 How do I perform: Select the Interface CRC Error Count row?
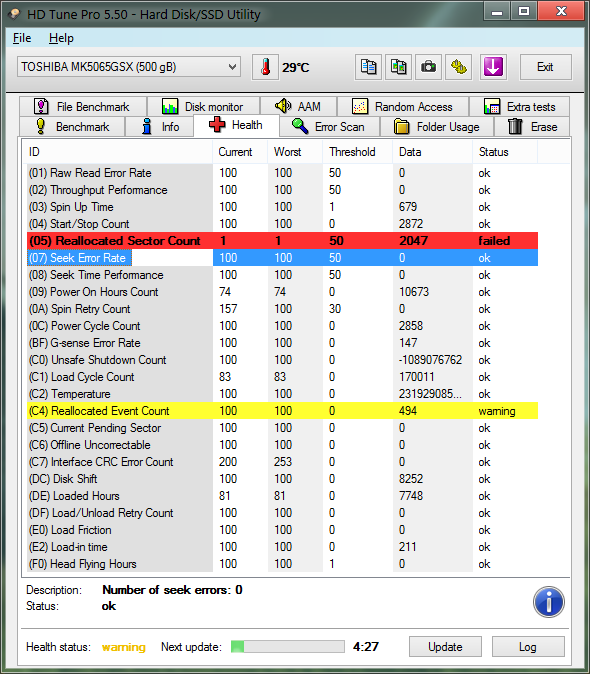pos(282,462)
